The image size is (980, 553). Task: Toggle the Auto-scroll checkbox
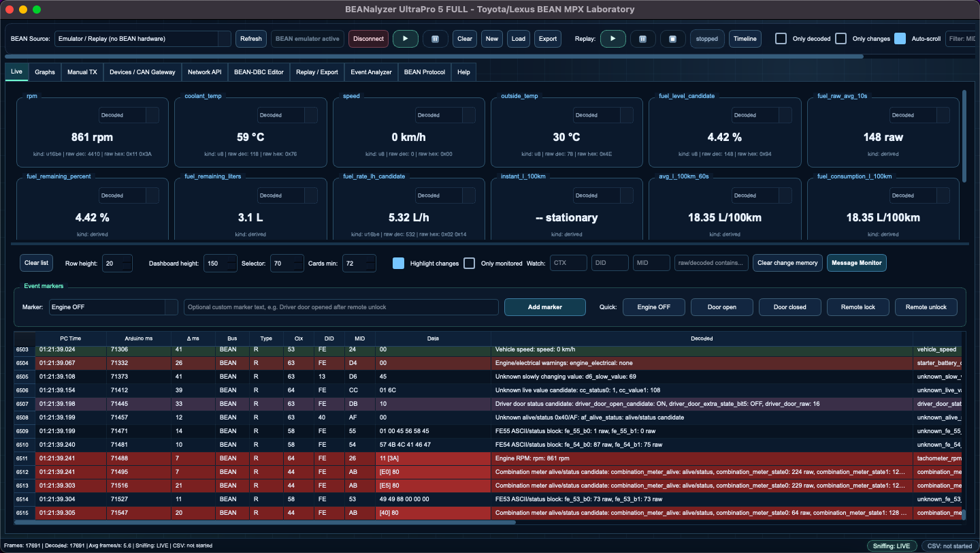coord(900,39)
